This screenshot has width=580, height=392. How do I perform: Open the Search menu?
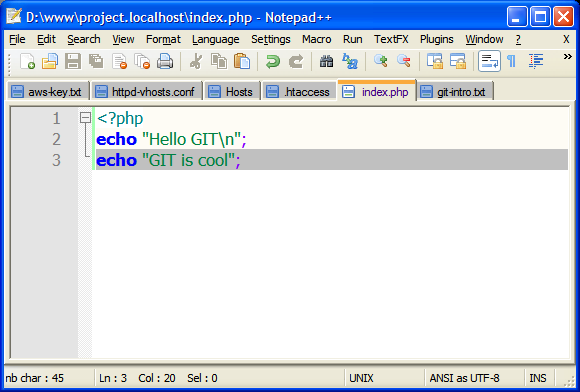pos(84,39)
